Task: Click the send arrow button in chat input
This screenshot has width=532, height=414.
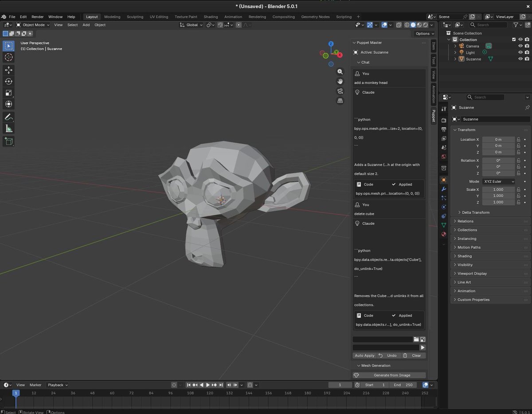Action: tap(423, 348)
